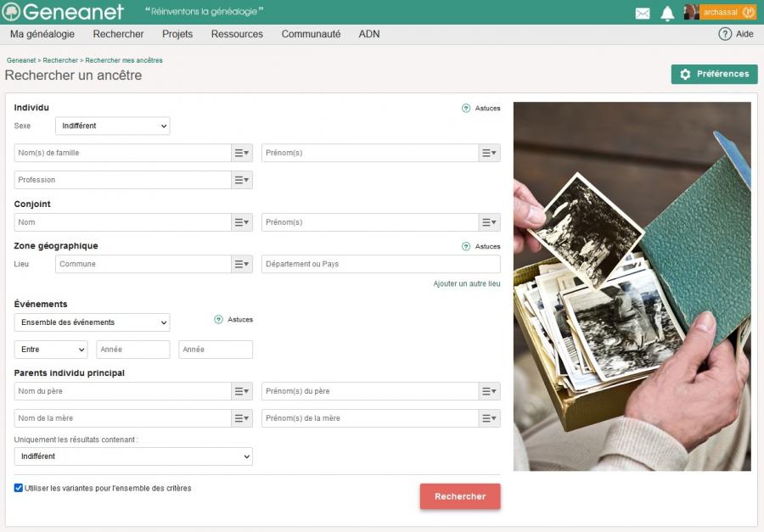Open options menu for Nom de la mère field

(242, 418)
